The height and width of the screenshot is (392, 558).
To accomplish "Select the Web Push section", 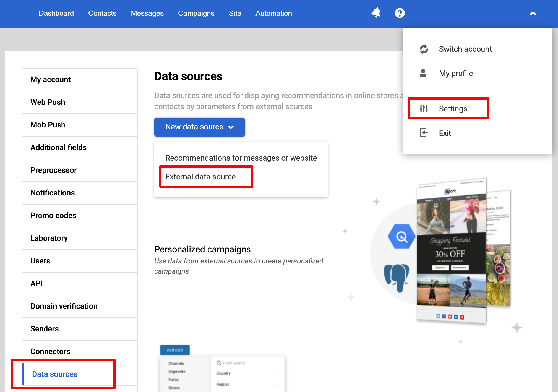I will tap(48, 102).
